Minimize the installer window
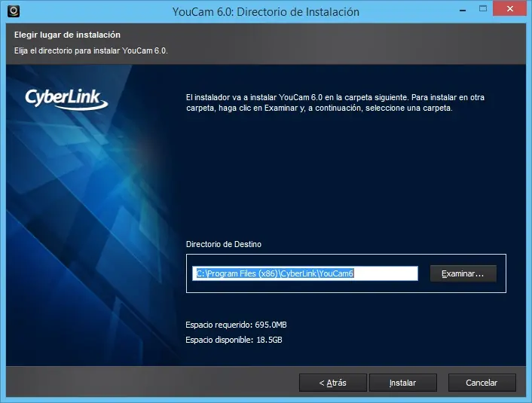Viewport: 532px width, 403px height. [x=463, y=11]
